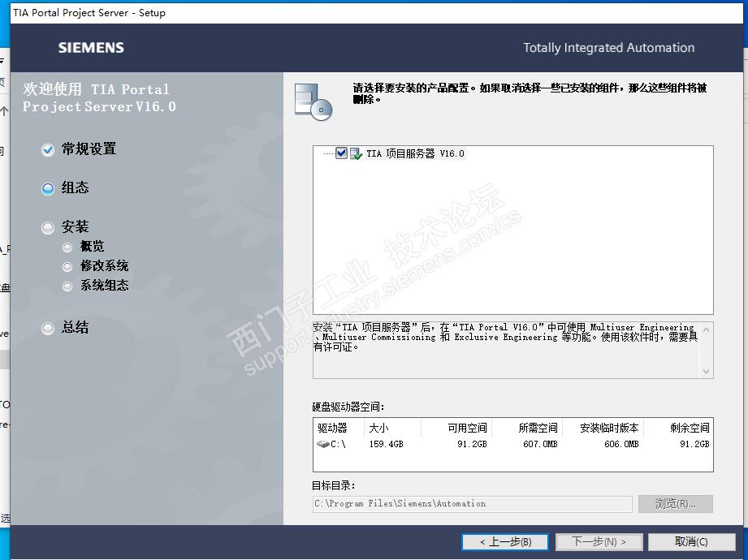This screenshot has width=748, height=560.
Task: Click the 159.4GB size value
Action: (386, 444)
